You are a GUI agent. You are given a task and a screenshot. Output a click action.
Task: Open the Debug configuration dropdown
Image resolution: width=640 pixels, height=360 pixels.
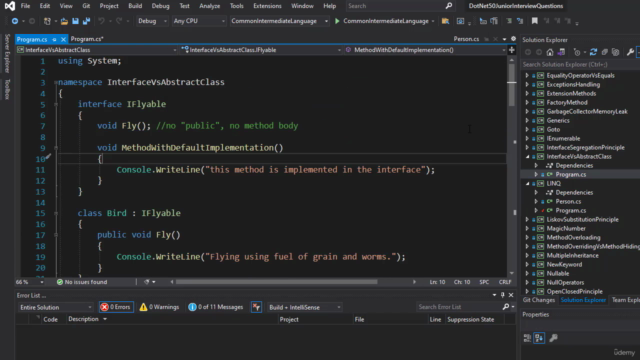152,21
